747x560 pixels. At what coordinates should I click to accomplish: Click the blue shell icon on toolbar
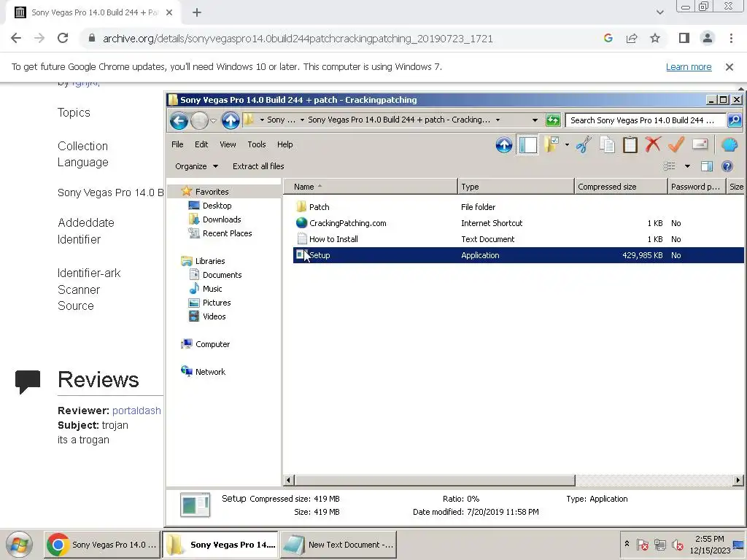click(729, 145)
